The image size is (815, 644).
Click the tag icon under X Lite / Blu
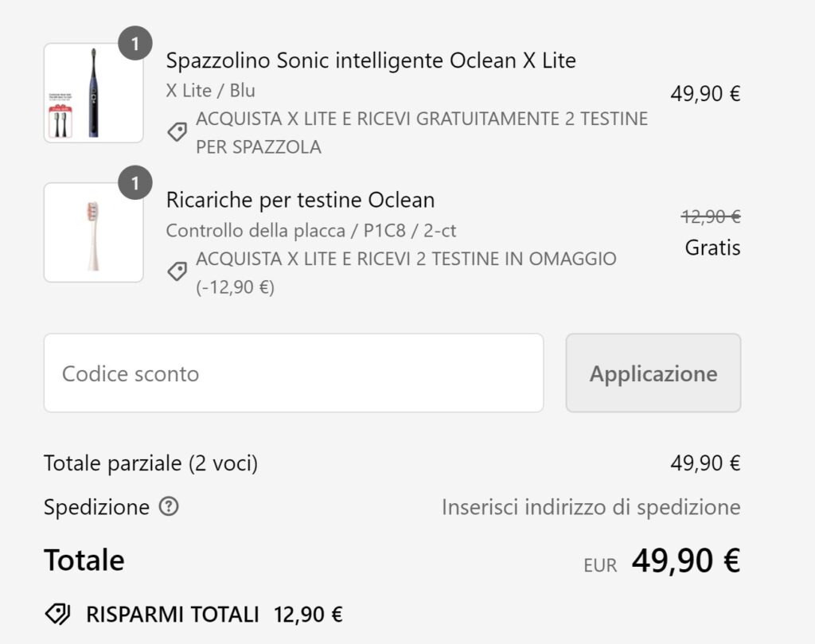tap(177, 132)
